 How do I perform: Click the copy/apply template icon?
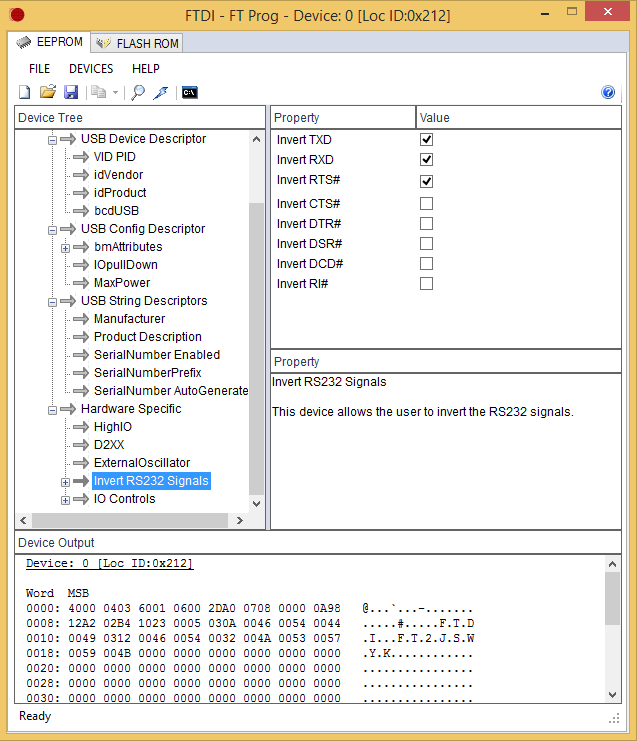(98, 92)
